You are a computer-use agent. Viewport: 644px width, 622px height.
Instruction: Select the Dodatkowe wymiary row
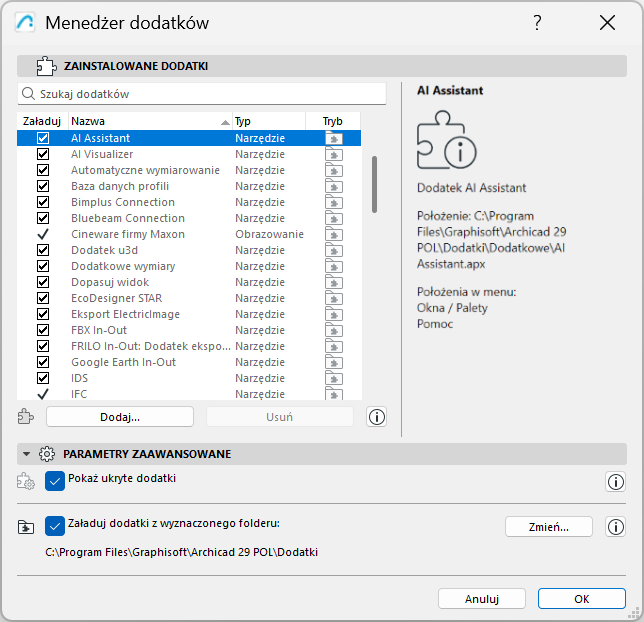point(189,266)
